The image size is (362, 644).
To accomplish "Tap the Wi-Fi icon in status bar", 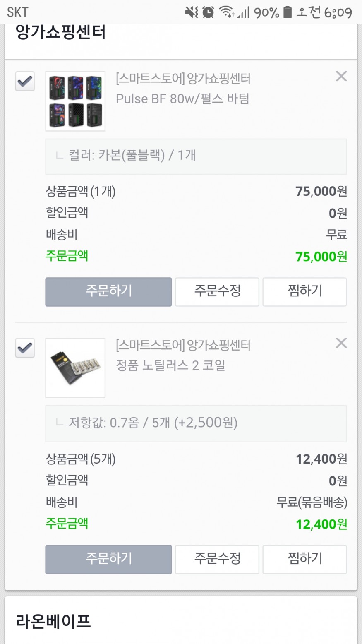I will pos(226,12).
